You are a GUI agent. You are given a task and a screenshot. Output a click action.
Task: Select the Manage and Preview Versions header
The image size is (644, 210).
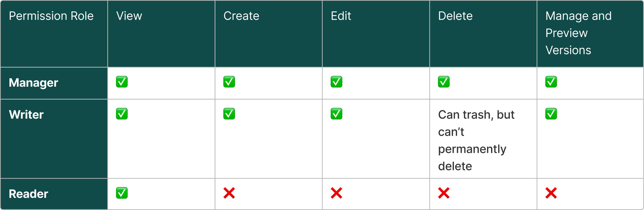[x=590, y=34]
